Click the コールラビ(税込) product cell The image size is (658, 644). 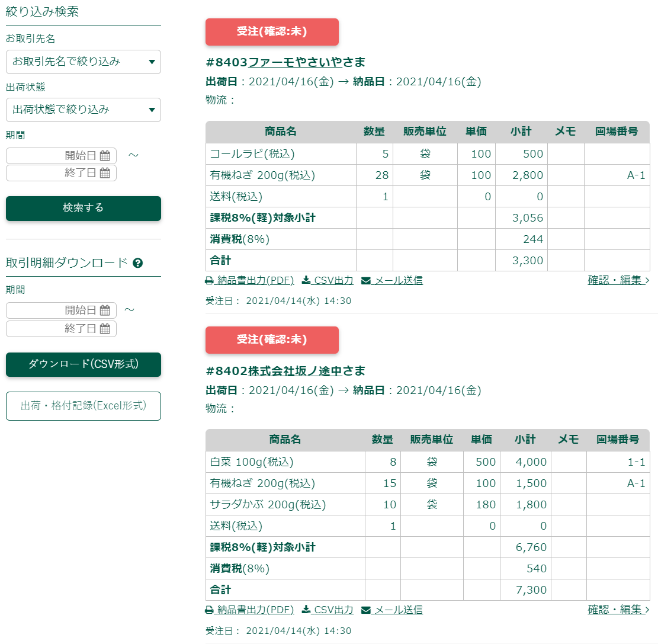pyautogui.click(x=281, y=154)
